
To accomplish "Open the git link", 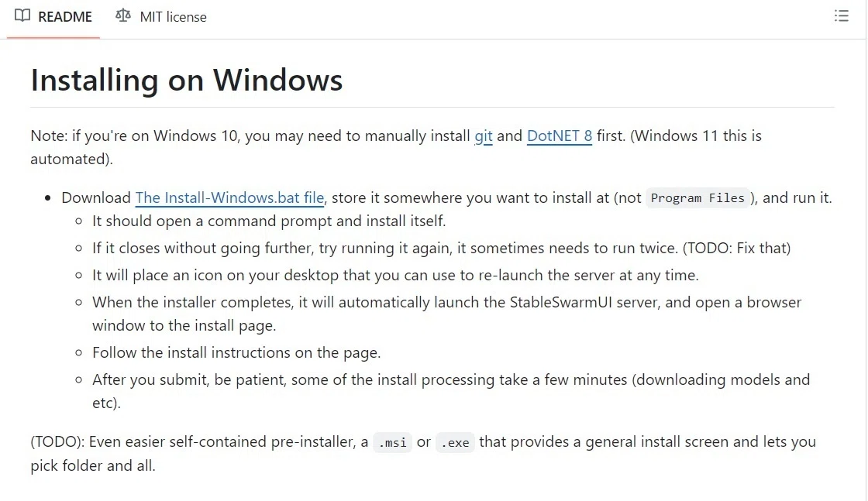I will (x=484, y=136).
